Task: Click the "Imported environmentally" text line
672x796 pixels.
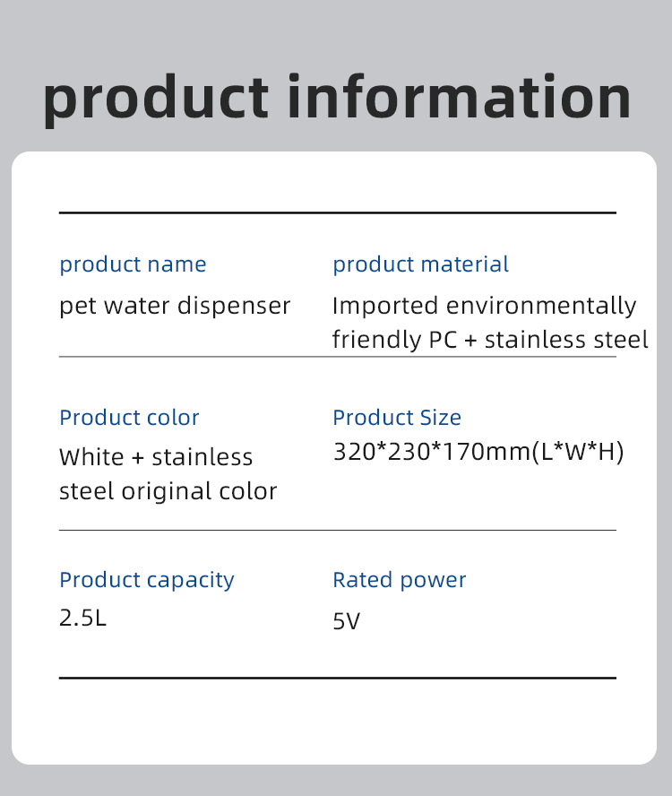Action: (x=484, y=306)
